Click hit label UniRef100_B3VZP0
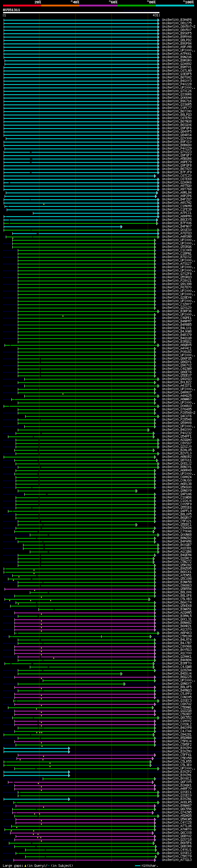 point(177,748)
